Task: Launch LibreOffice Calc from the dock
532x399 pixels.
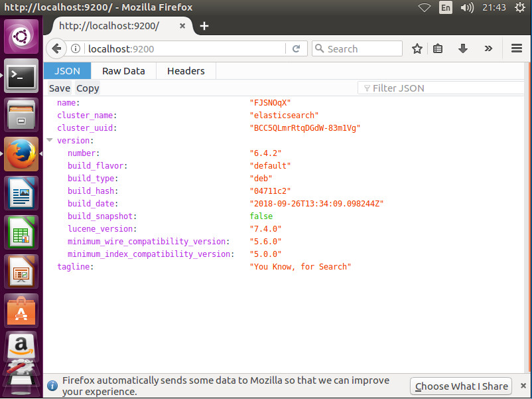Action: coord(21,232)
